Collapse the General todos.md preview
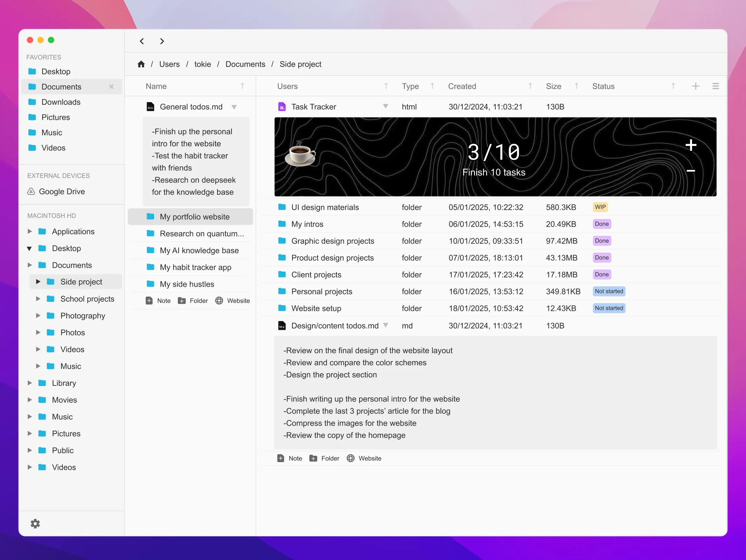746x560 pixels. coord(234,107)
